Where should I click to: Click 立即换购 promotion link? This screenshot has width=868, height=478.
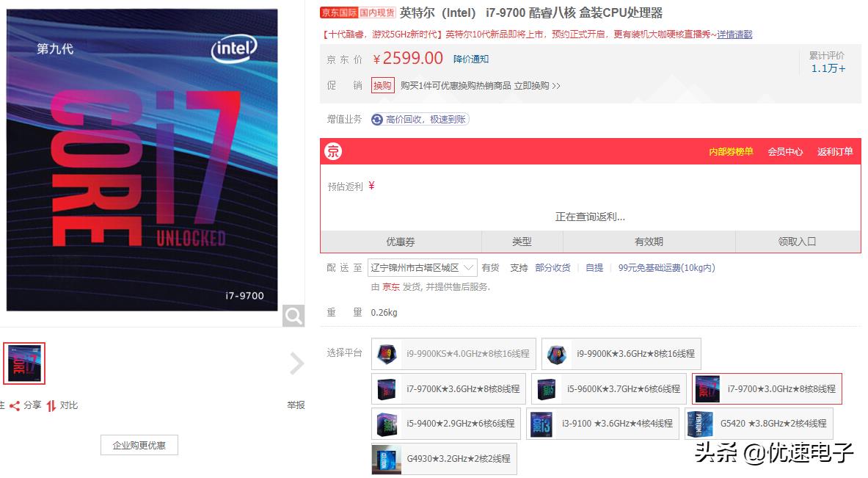[x=537, y=86]
